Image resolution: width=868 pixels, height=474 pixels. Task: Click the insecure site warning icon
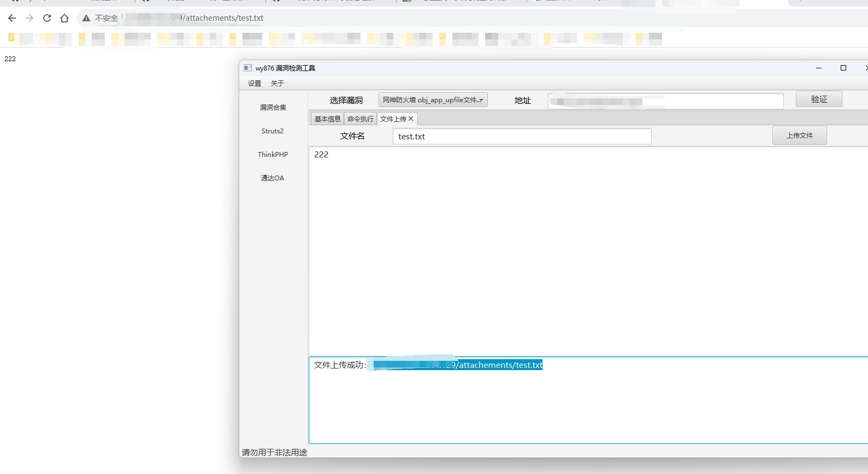(x=86, y=18)
